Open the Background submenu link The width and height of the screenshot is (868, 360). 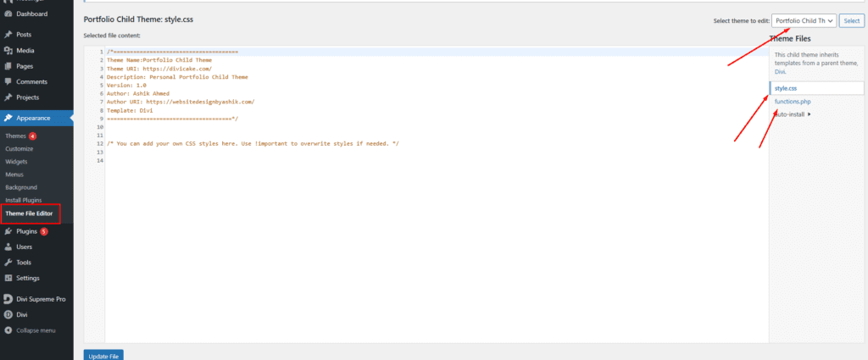21,187
